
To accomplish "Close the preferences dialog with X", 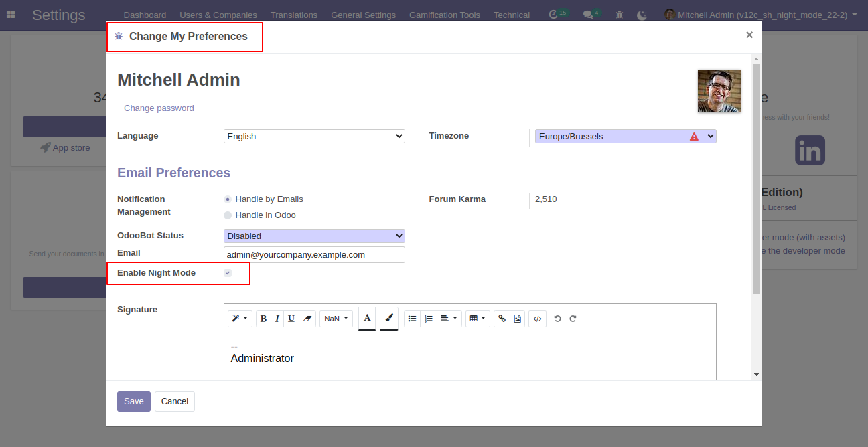I will [x=749, y=35].
